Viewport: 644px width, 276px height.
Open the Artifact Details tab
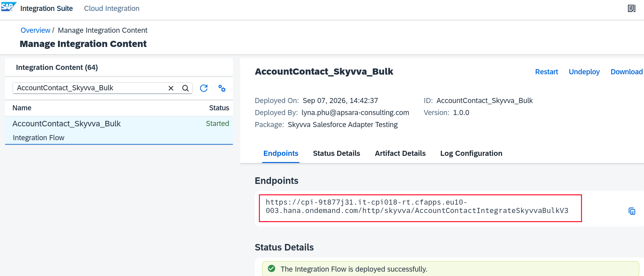[x=400, y=153]
